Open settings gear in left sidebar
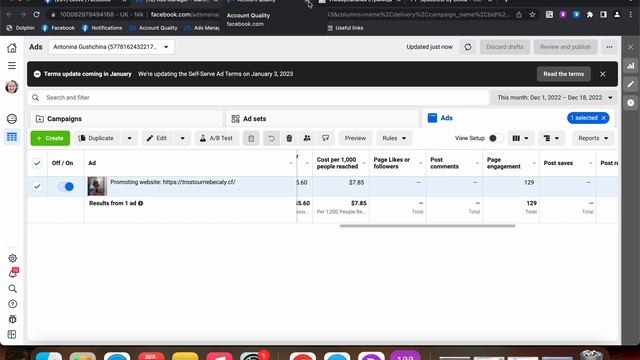 [13, 258]
